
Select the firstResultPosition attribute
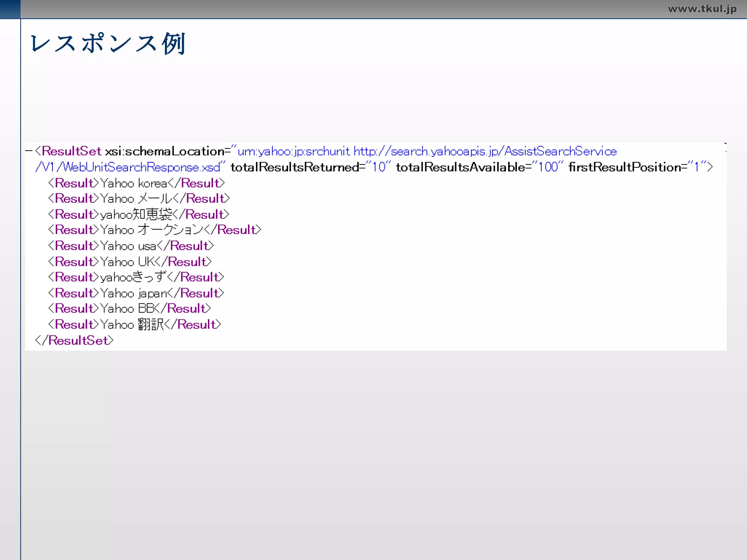(625, 167)
